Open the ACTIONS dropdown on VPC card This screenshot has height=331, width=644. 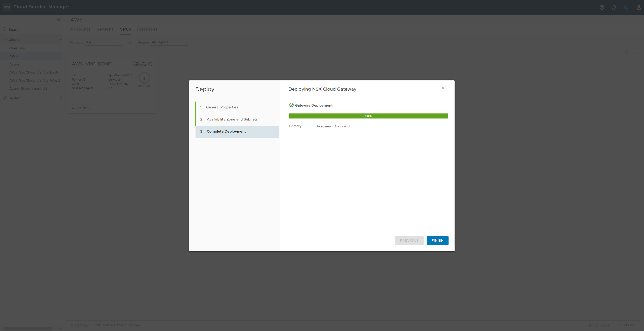tap(81, 108)
